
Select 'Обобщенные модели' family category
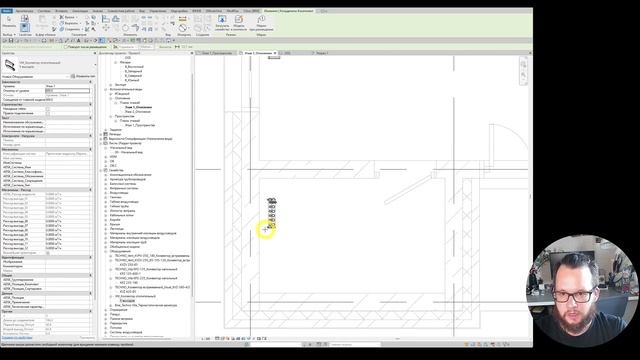[x=125, y=247]
